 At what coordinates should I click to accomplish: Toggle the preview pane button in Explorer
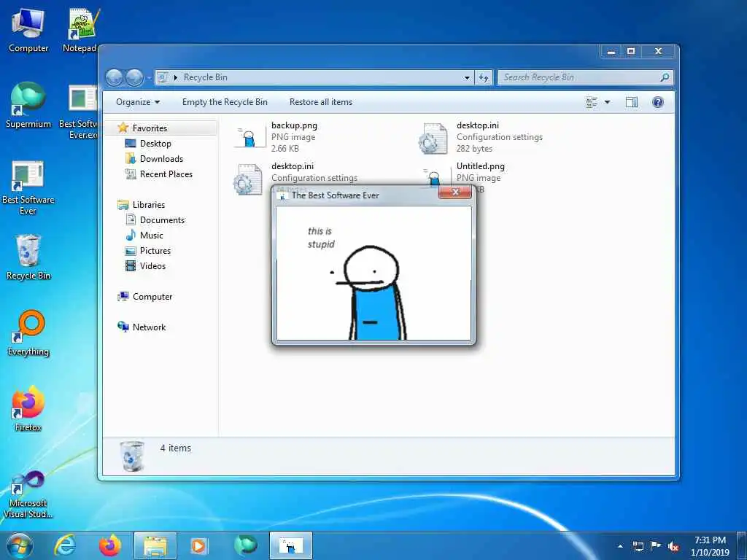(x=632, y=102)
